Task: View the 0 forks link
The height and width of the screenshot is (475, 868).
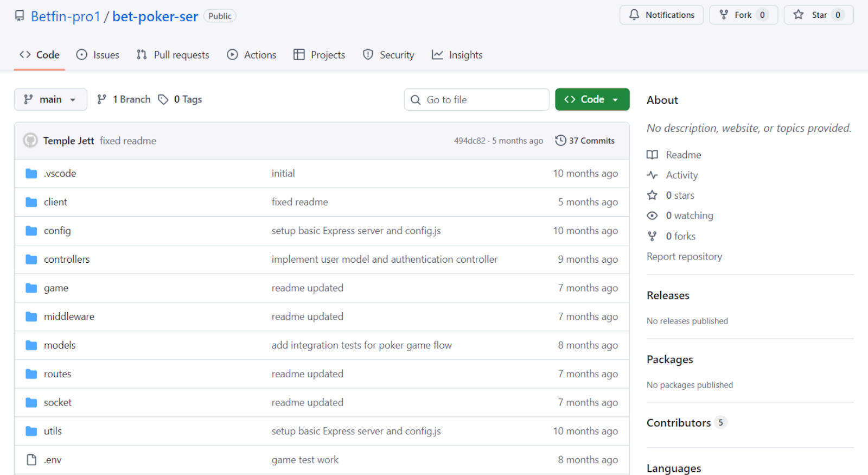Action: point(681,236)
